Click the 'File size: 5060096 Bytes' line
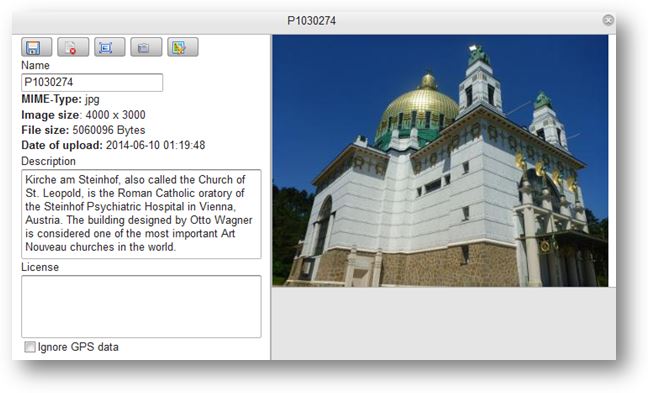Viewport: 648px width, 393px height. tap(83, 130)
